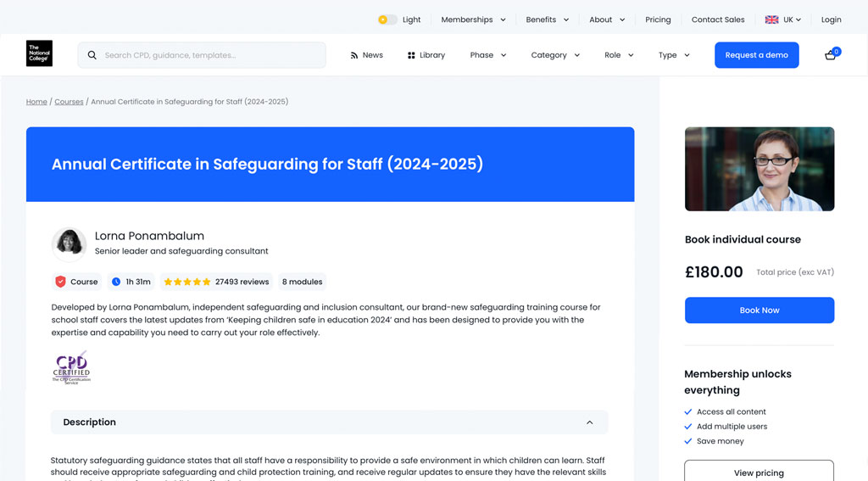Click the Request a demo button
The width and height of the screenshot is (868, 481).
[x=757, y=55]
